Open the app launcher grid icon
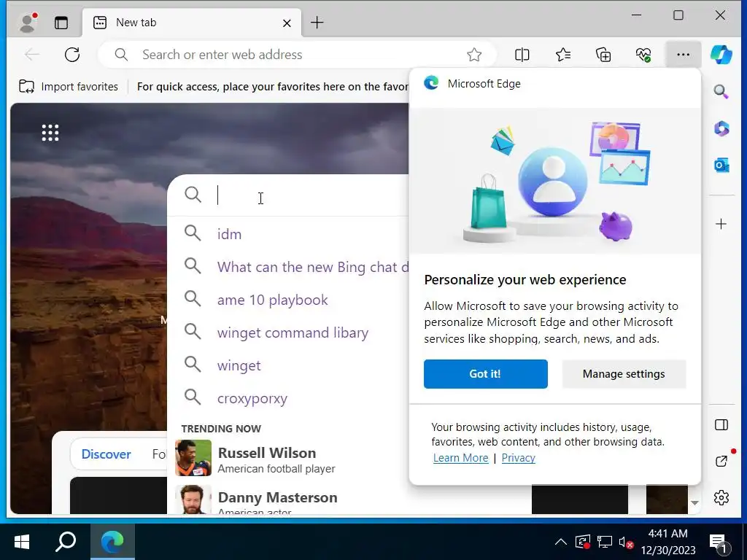 click(x=50, y=133)
